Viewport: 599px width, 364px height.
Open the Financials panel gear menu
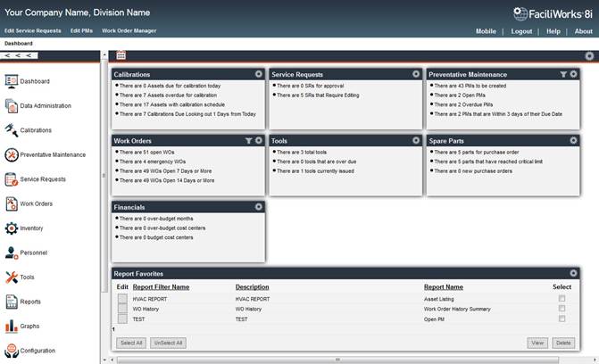tap(259, 206)
